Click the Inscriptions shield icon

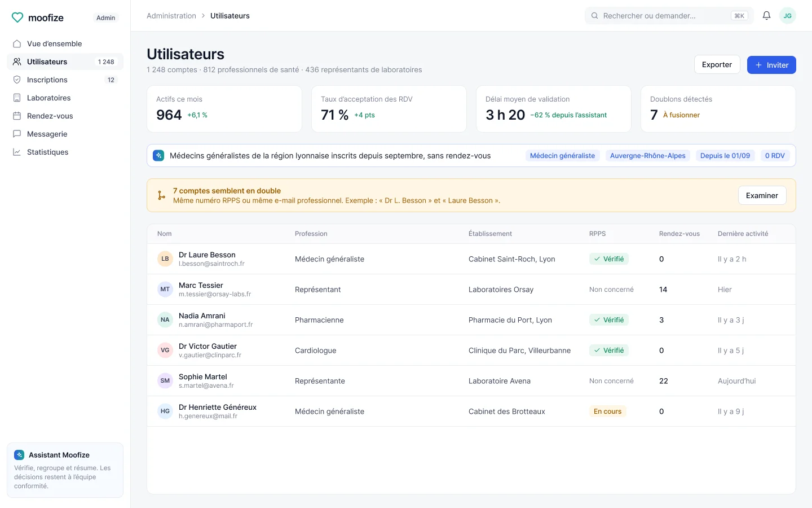17,80
